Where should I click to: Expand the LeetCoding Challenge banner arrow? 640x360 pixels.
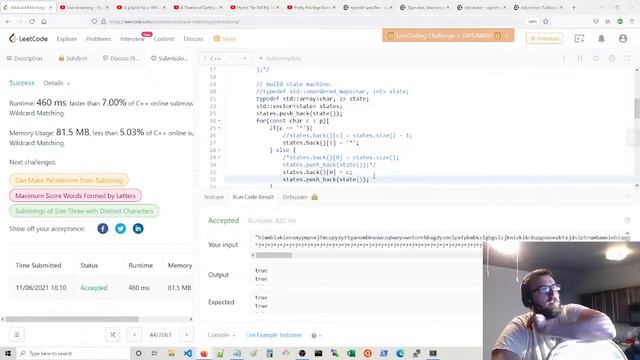pos(507,36)
